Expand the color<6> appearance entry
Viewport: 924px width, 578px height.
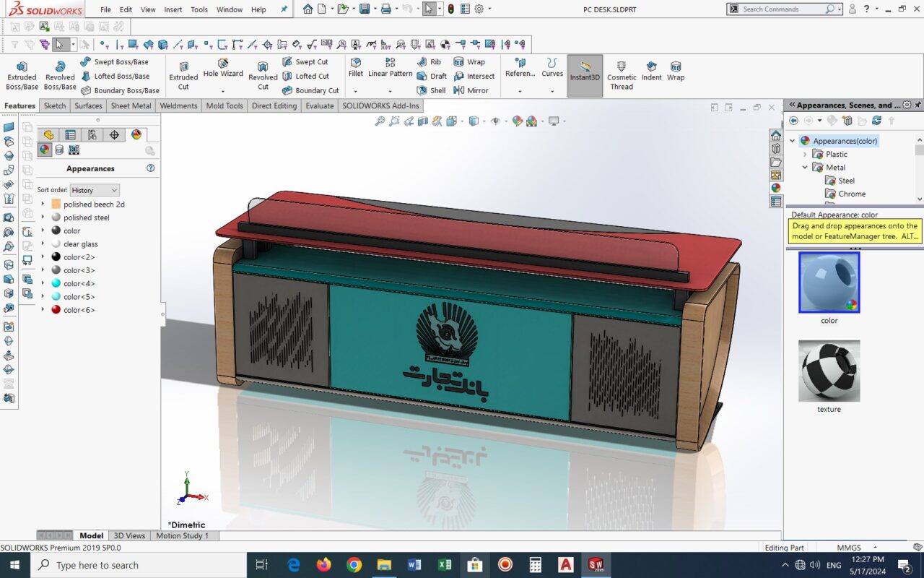[x=43, y=310]
